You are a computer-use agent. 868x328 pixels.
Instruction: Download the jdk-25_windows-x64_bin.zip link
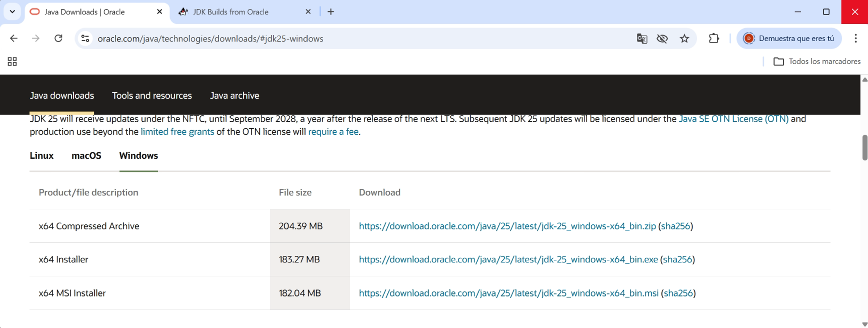tap(507, 226)
